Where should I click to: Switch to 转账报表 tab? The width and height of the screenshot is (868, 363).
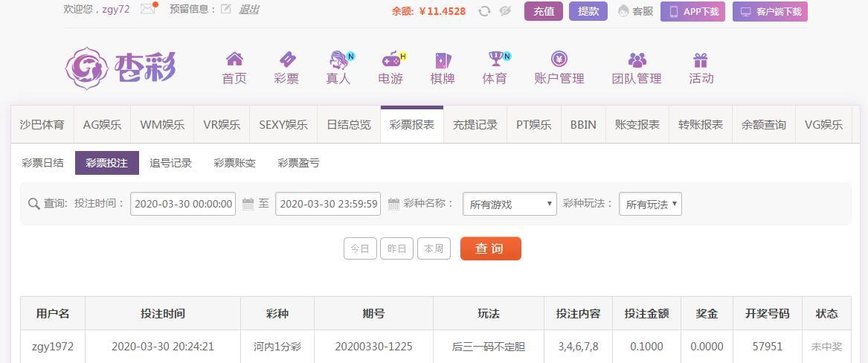[x=700, y=124]
